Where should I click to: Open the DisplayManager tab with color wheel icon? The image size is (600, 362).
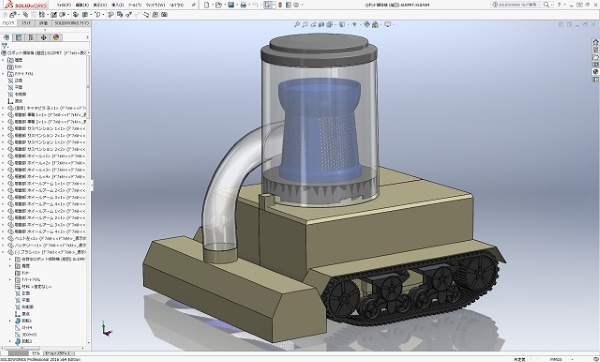pyautogui.click(x=56, y=38)
